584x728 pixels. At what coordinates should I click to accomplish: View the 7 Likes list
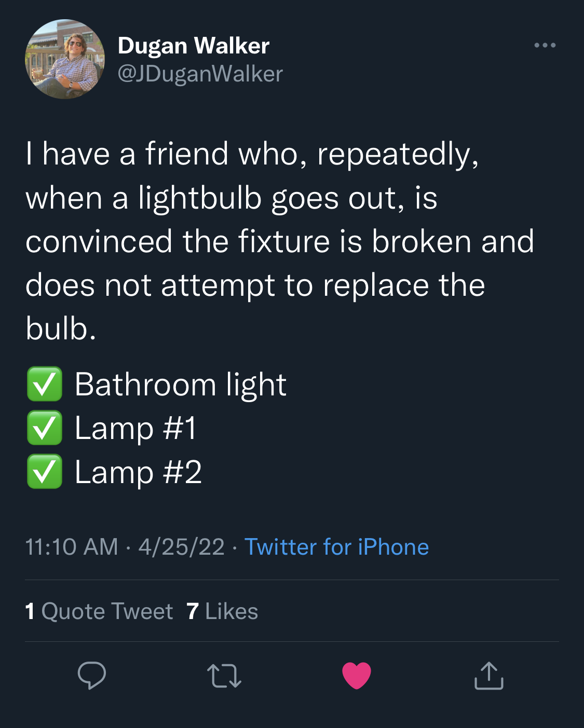pyautogui.click(x=222, y=611)
